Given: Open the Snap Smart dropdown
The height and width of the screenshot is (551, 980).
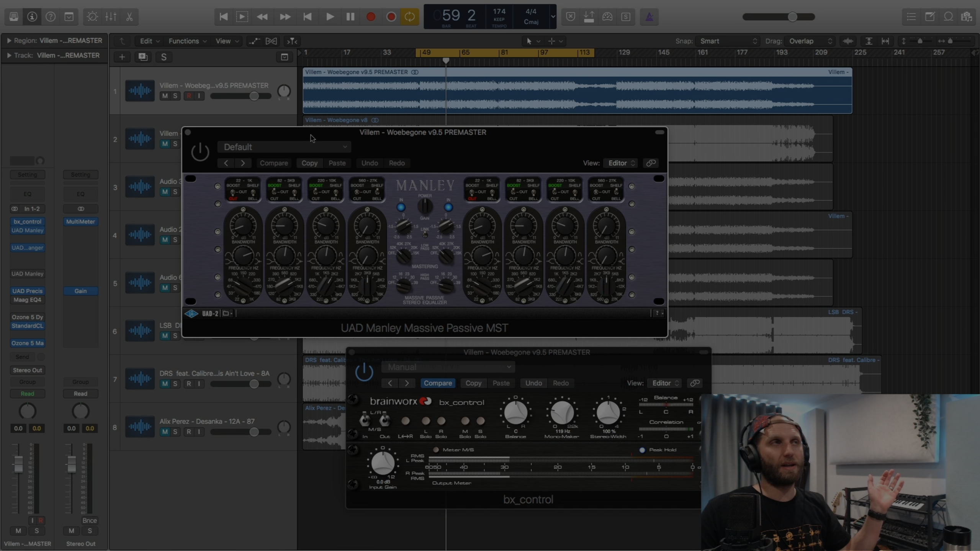Looking at the screenshot, I should pos(728,41).
